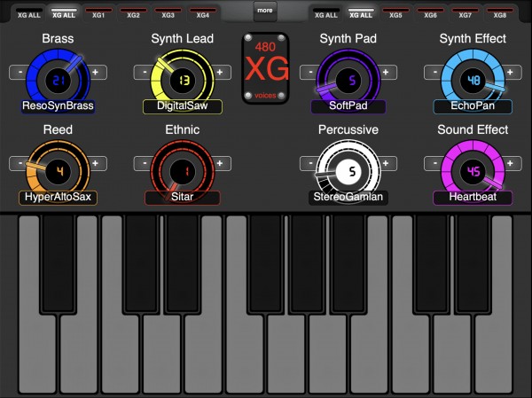Switch to the XG1 tab

98,13
